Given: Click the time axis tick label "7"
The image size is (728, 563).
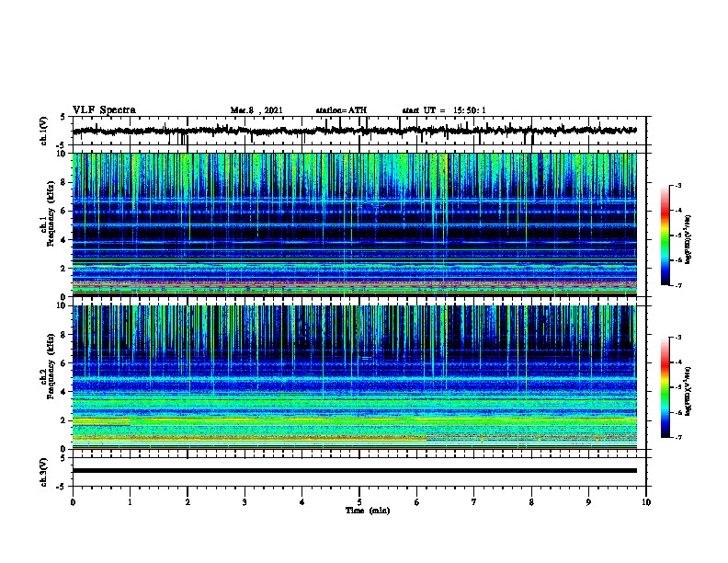Looking at the screenshot, I should point(474,502).
